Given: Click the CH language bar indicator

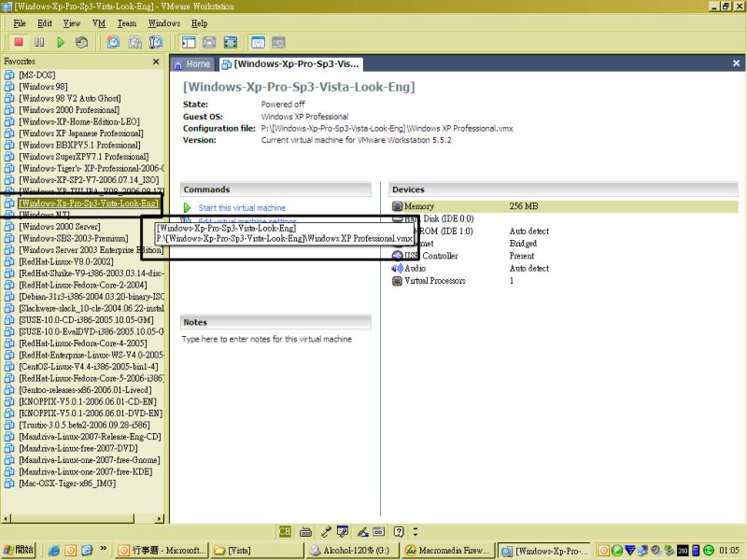Looking at the screenshot, I should tap(285, 531).
